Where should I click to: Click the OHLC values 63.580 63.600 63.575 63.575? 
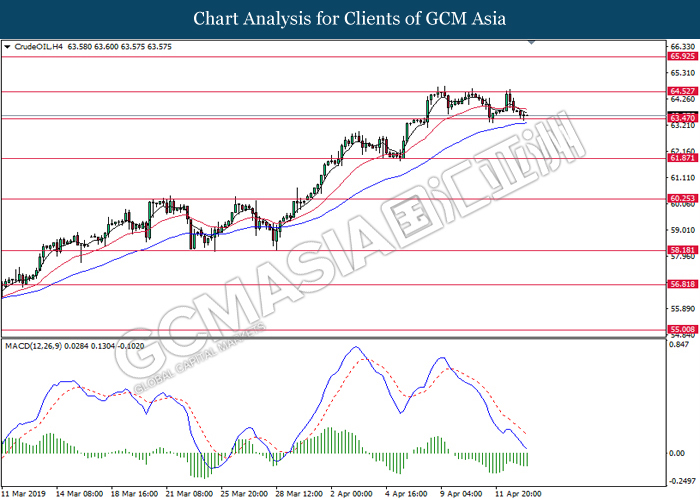pos(120,47)
